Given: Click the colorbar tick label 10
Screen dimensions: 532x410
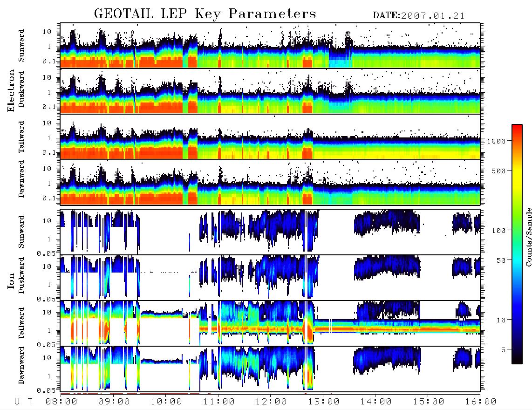Looking at the screenshot, I should [x=501, y=320].
